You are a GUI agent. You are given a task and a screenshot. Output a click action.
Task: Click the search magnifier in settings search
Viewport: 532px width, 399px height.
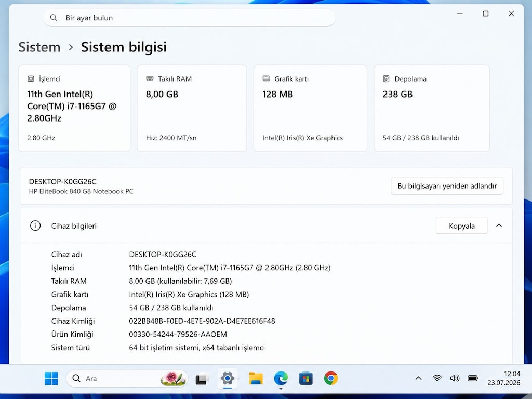coord(54,18)
